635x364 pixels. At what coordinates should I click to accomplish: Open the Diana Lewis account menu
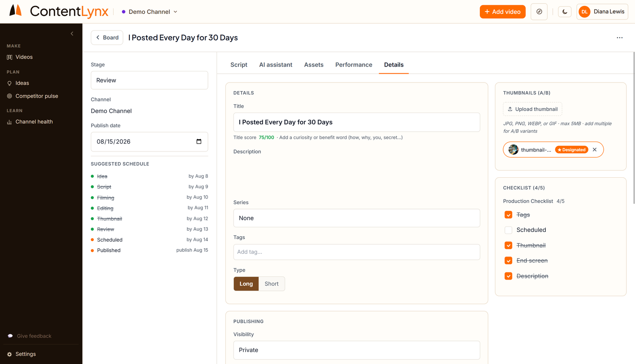(602, 12)
